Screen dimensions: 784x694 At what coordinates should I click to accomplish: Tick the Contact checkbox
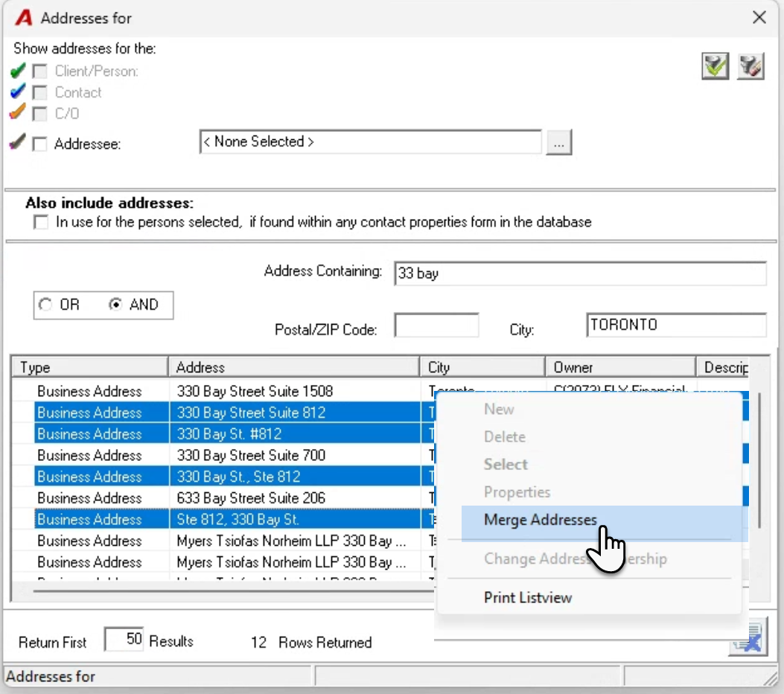coord(40,92)
